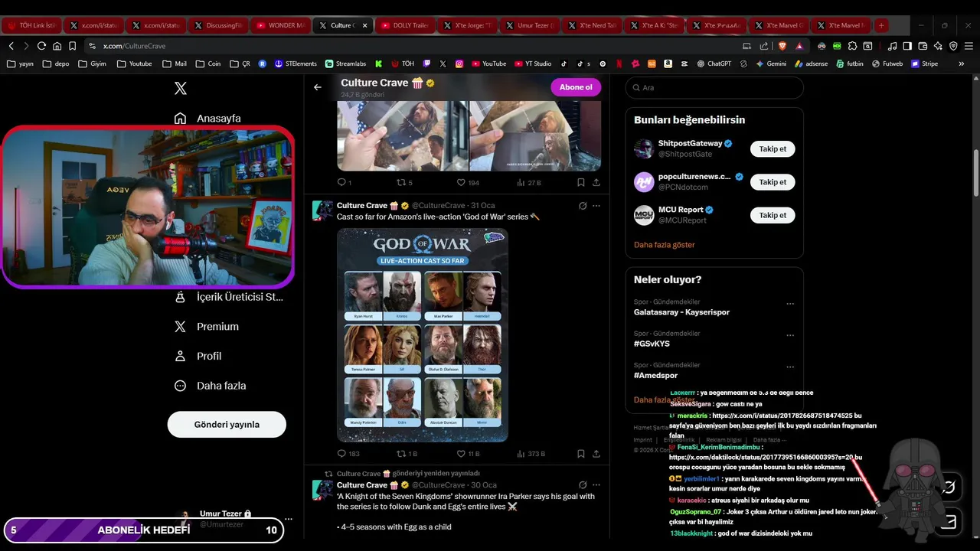The image size is (980, 551).
Task: Click the back arrow beside Culture Crave
Action: 318,87
